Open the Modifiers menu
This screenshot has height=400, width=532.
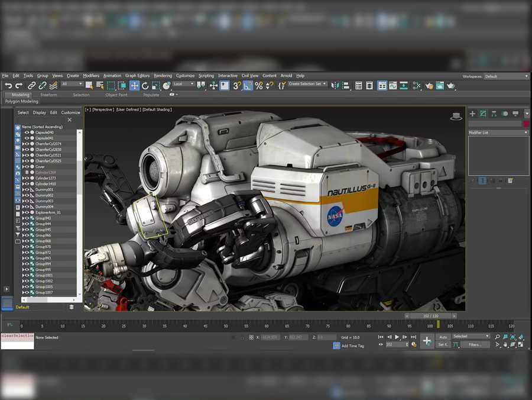pyautogui.click(x=91, y=76)
